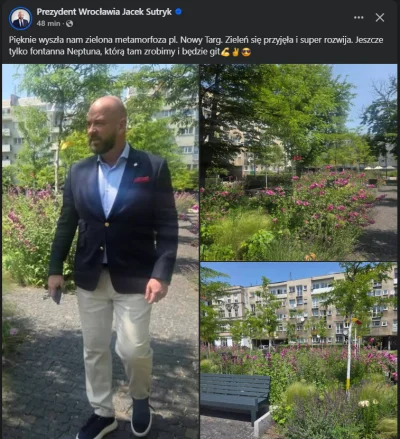Click the red pocket square on the blazer
This screenshot has width=400, height=439.
141,180
